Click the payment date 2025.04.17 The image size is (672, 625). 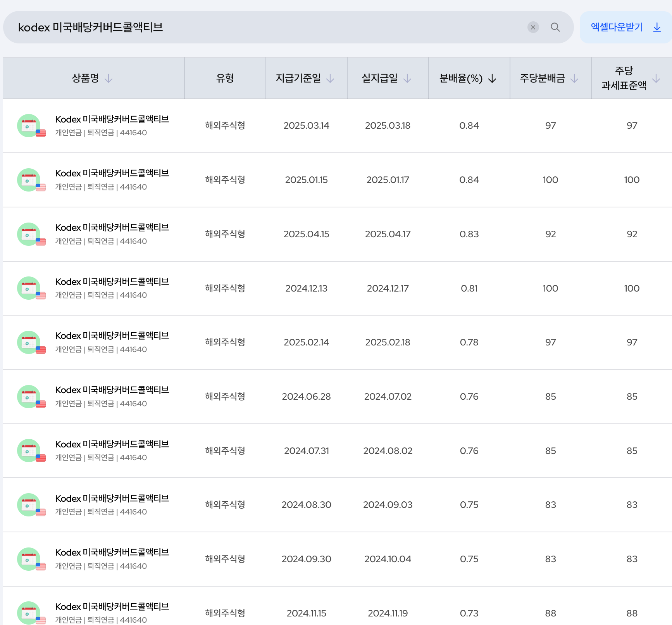point(388,234)
